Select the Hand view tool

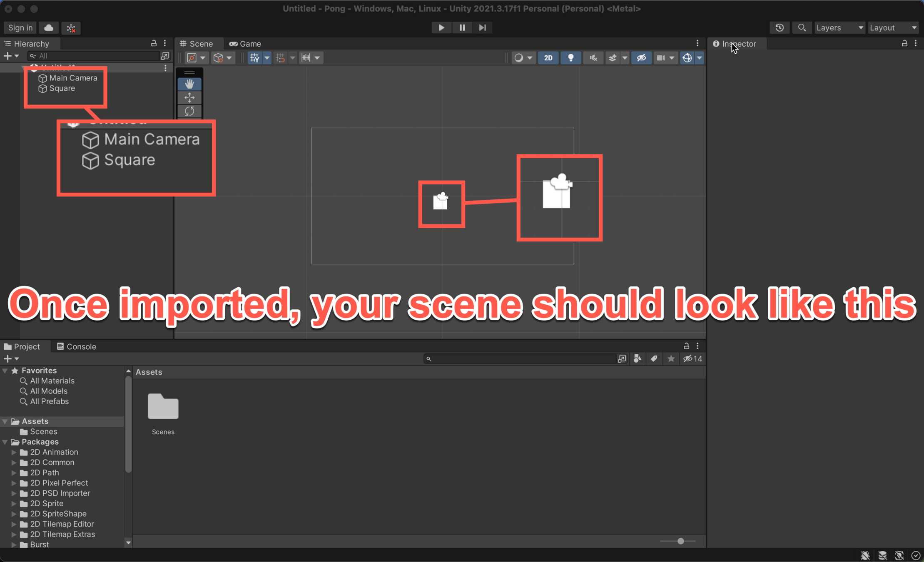[189, 84]
